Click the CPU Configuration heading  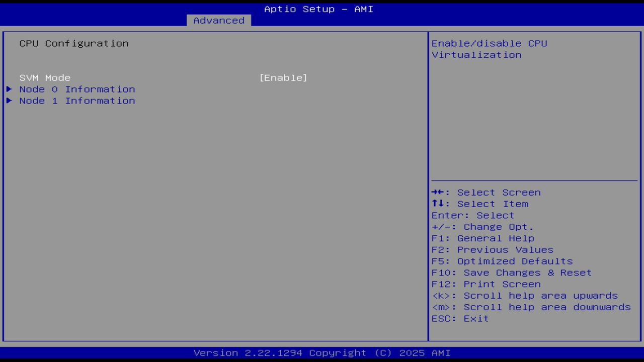73,43
